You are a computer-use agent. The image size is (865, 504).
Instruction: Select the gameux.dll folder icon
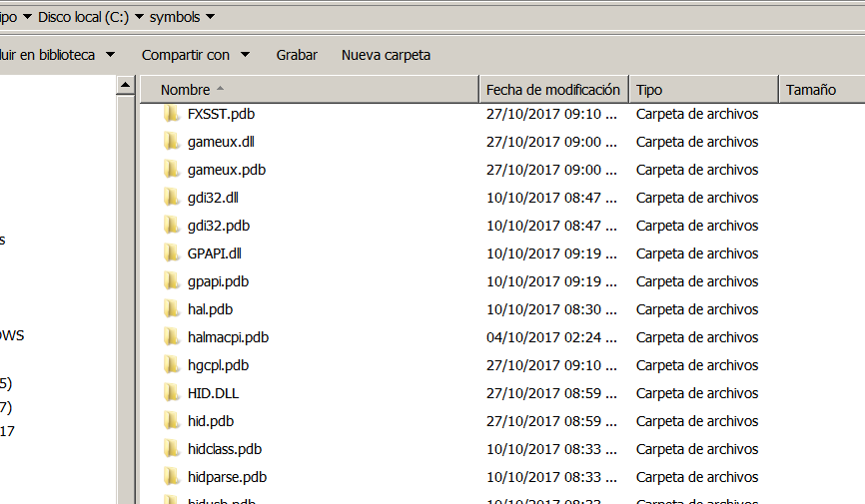tap(171, 142)
